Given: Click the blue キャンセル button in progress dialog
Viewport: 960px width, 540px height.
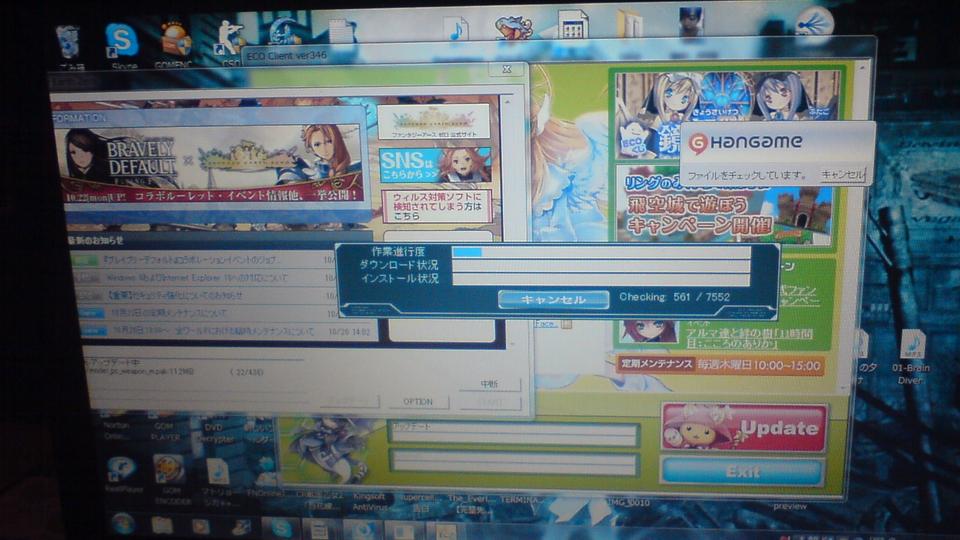Looking at the screenshot, I should point(553,299).
